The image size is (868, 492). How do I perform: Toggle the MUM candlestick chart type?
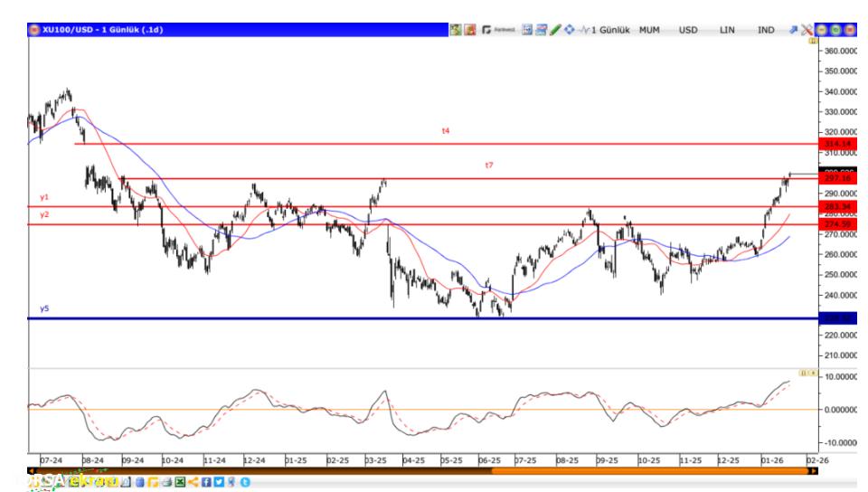coord(649,30)
